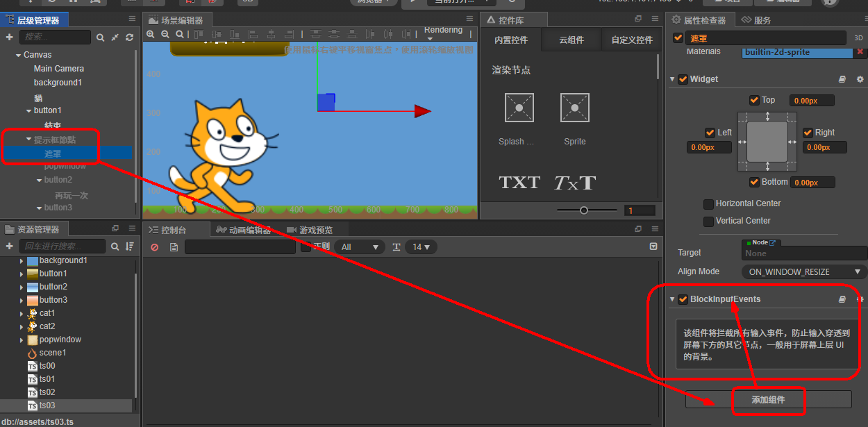This screenshot has width=868, height=427.
Task: Click the Splash Sprite node icon in 控件库
Action: 519,108
